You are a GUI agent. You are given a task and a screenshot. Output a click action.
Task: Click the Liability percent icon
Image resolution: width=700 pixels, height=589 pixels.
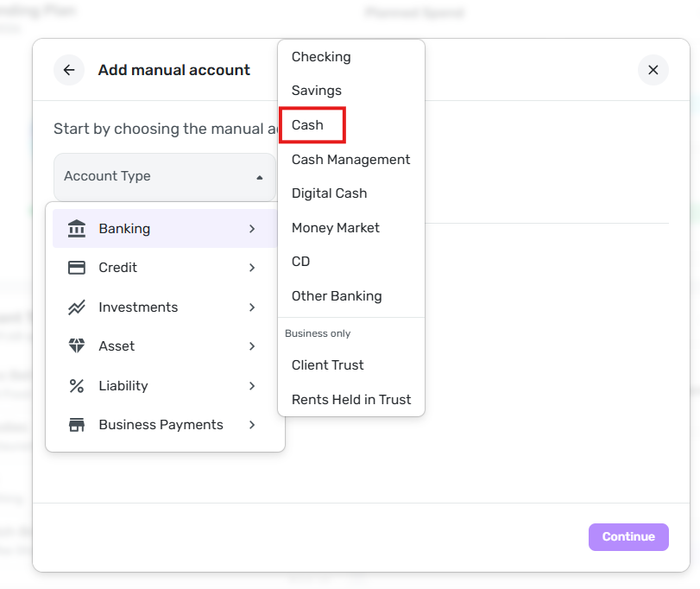(x=77, y=386)
